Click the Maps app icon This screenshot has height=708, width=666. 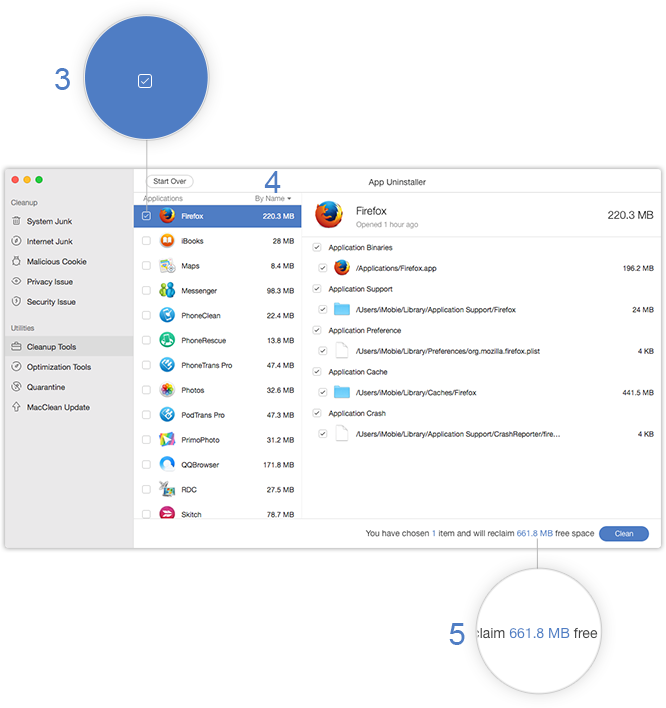coord(167,266)
